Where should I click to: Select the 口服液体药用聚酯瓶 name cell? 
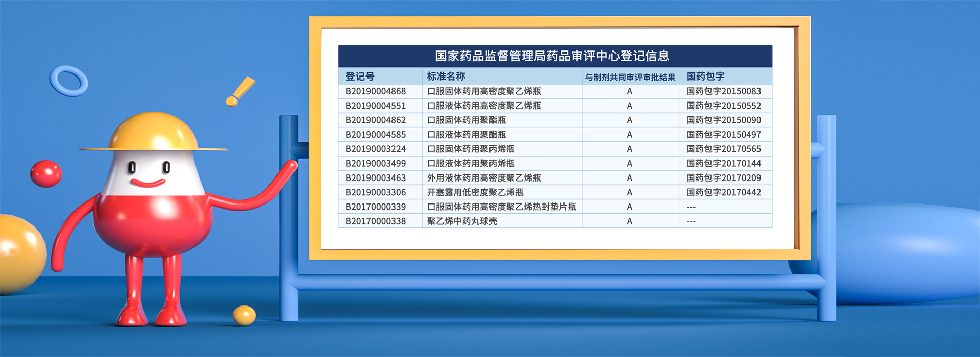pyautogui.click(x=467, y=135)
